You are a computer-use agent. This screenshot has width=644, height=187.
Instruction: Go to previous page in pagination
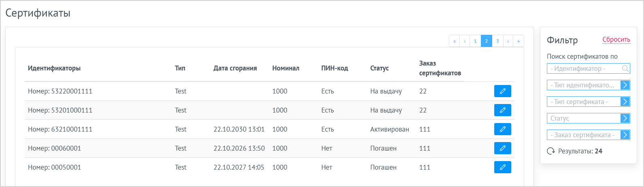pos(465,41)
